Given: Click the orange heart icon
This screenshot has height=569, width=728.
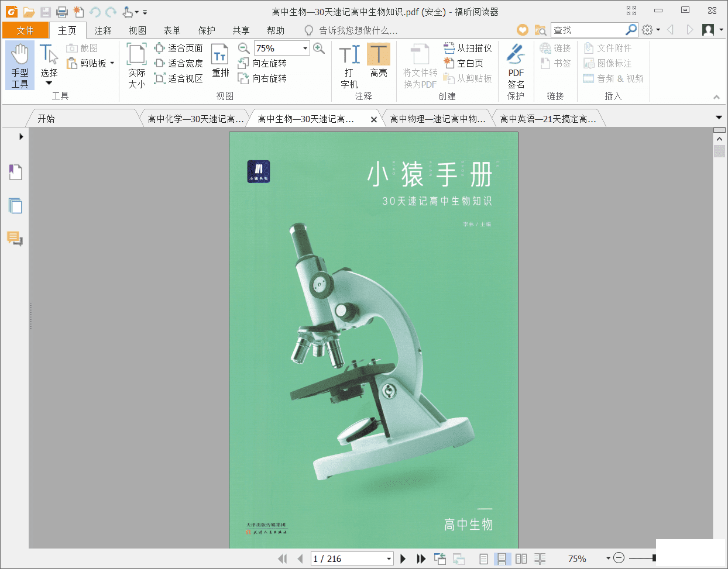Looking at the screenshot, I should [x=523, y=30].
